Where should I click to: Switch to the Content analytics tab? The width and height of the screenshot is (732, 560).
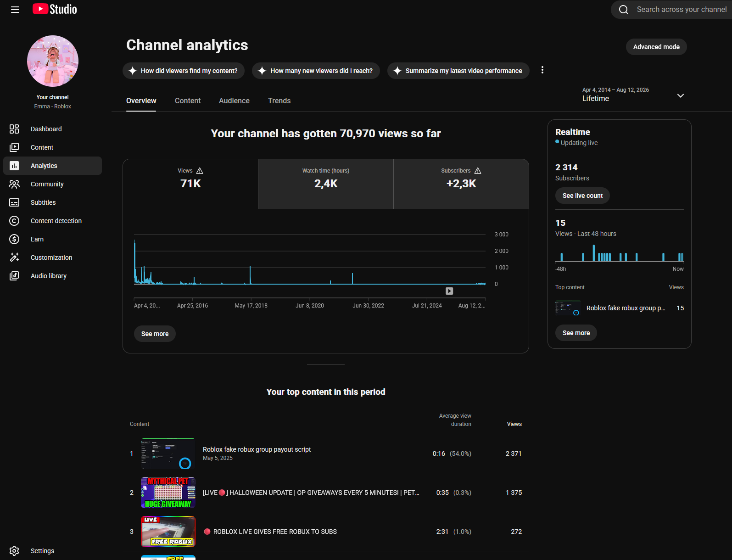(188, 101)
